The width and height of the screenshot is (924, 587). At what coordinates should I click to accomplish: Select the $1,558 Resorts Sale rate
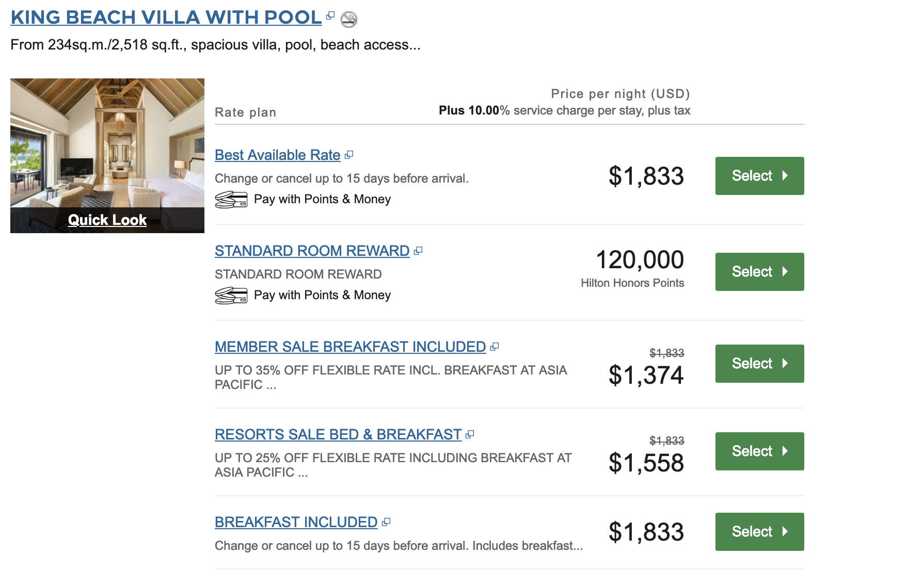[759, 451]
